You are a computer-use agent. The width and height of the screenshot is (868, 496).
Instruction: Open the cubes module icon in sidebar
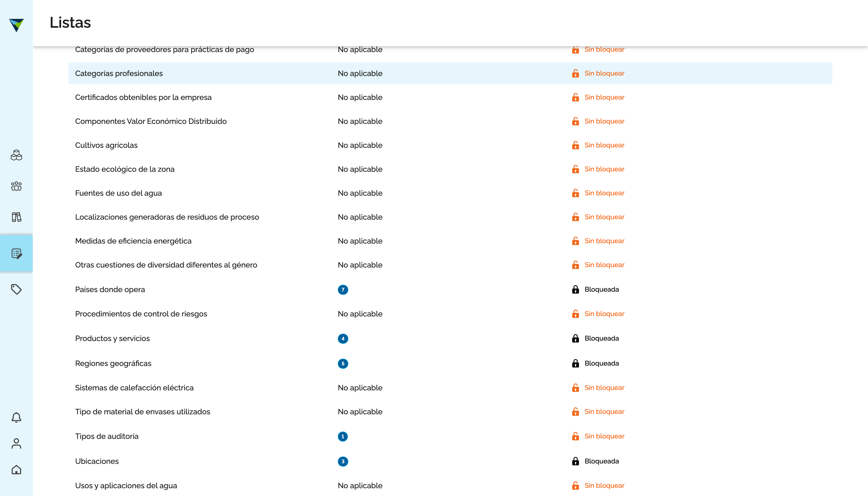point(16,155)
